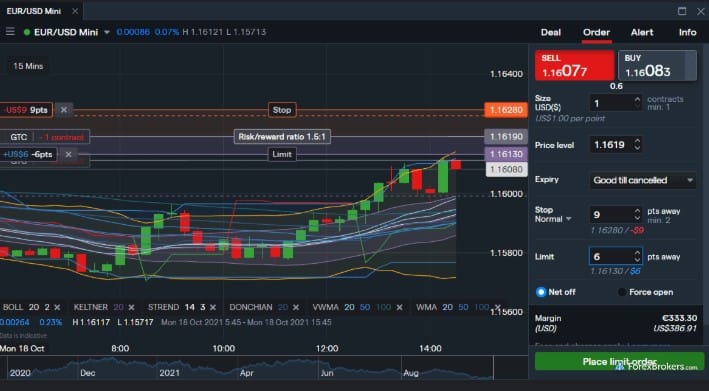The width and height of the screenshot is (709, 391).
Task: Click the Margin €333.30 value
Action: click(679, 318)
